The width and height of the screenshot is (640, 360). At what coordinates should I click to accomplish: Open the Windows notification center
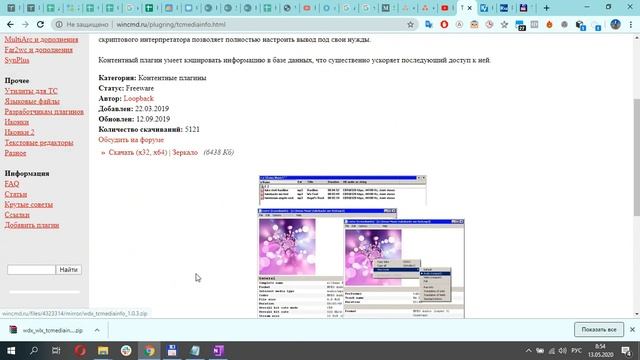626,351
